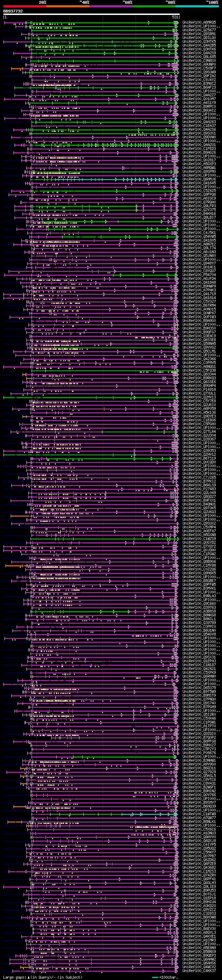The height and width of the screenshot is (980, 222).
Task: Select subject label UniRef100_C5Z4Z5
Action: click(x=199, y=191)
